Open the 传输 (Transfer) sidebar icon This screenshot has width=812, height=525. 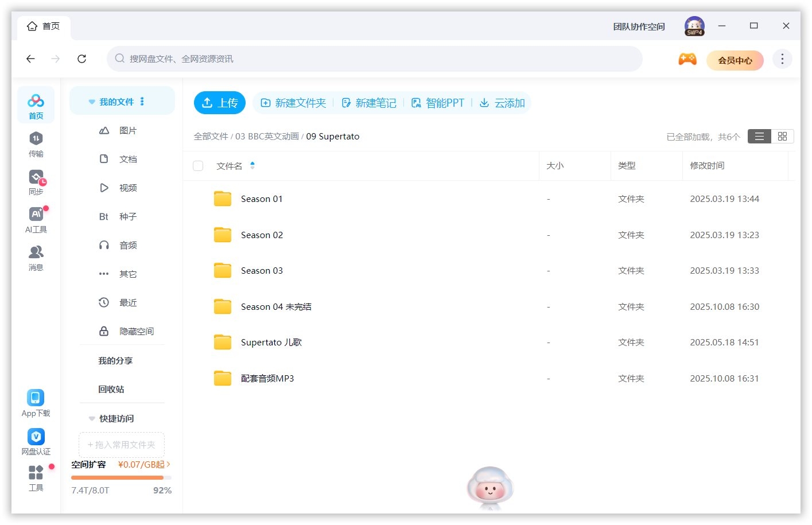pyautogui.click(x=36, y=143)
